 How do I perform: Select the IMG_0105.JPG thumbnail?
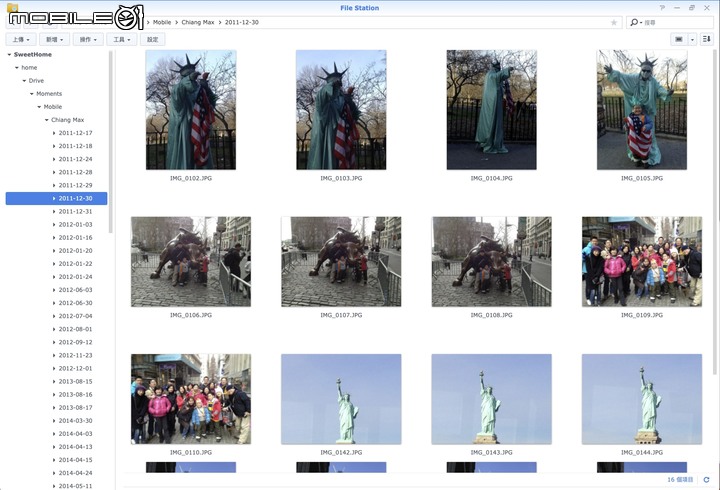click(642, 110)
